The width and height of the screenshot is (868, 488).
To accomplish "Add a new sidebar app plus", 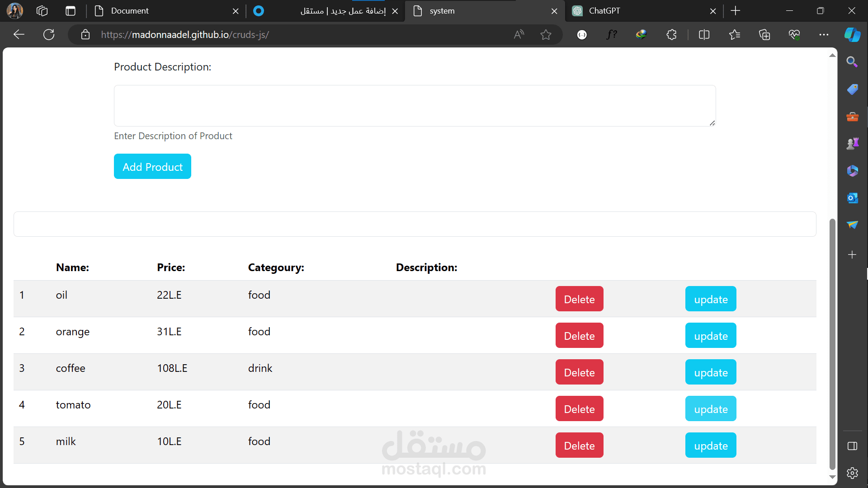I will click(852, 255).
